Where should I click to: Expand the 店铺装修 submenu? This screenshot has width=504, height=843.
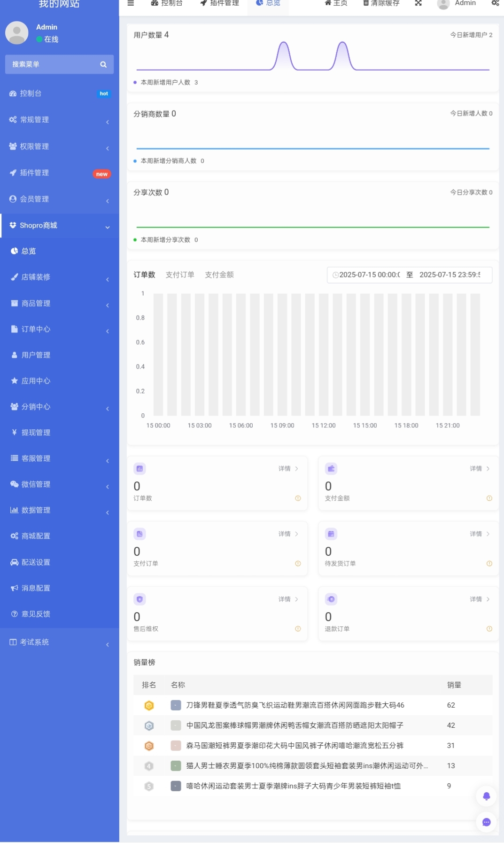point(59,277)
